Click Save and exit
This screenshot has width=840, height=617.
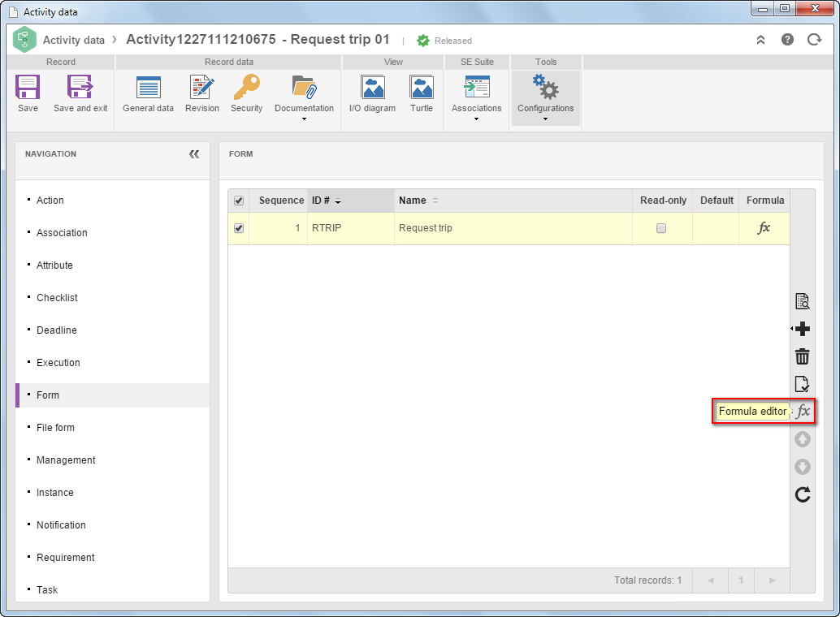tap(80, 93)
